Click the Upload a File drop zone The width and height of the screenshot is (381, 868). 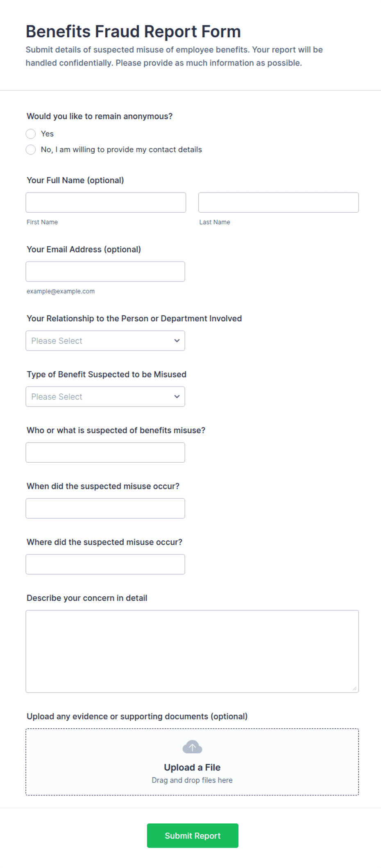click(192, 762)
